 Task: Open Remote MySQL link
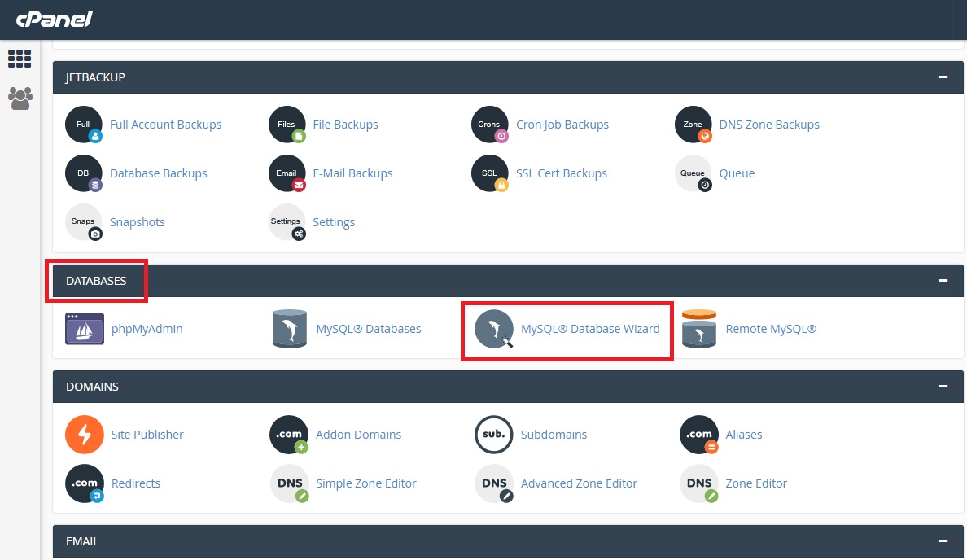click(x=771, y=329)
